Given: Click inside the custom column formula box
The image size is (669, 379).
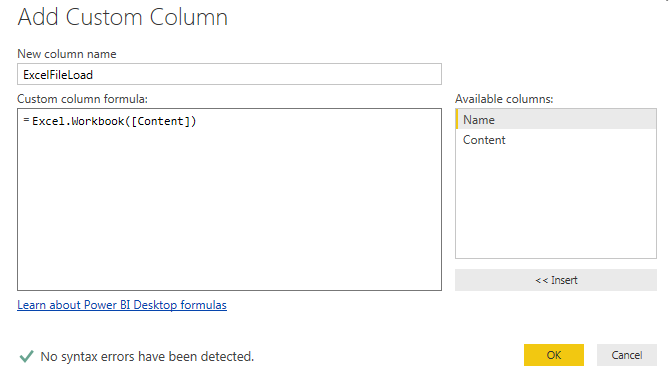Looking at the screenshot, I should tap(229, 199).
